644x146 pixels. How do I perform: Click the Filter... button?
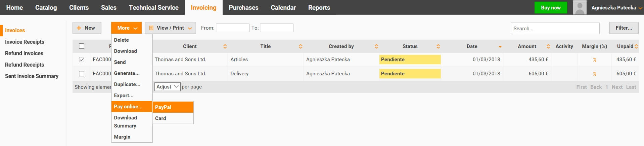[624, 28]
